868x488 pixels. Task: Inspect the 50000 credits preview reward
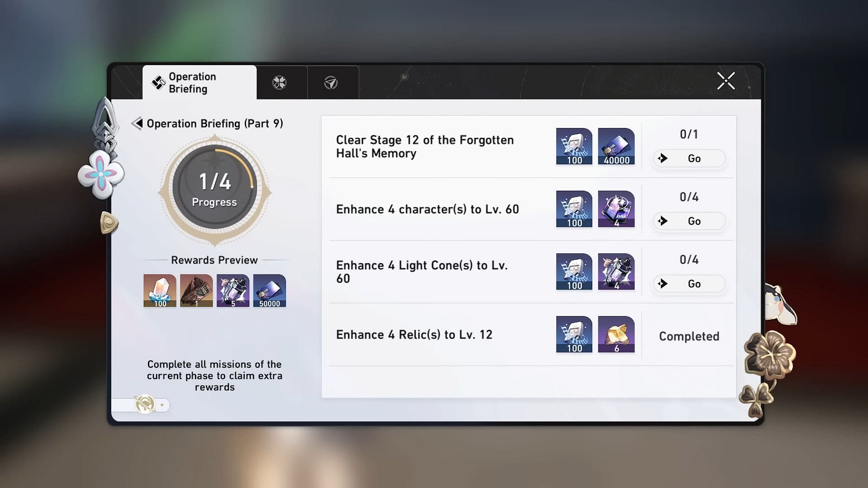270,290
